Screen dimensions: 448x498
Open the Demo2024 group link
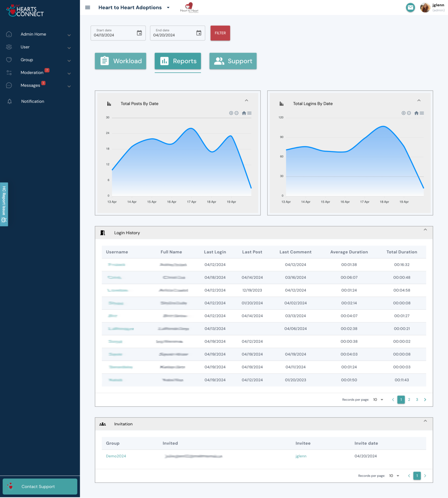(116, 456)
